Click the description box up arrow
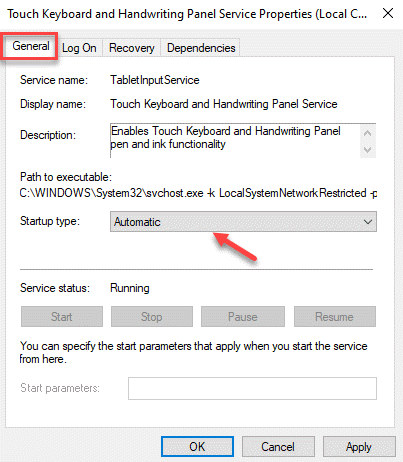The height and width of the screenshot is (462, 403). tap(368, 133)
